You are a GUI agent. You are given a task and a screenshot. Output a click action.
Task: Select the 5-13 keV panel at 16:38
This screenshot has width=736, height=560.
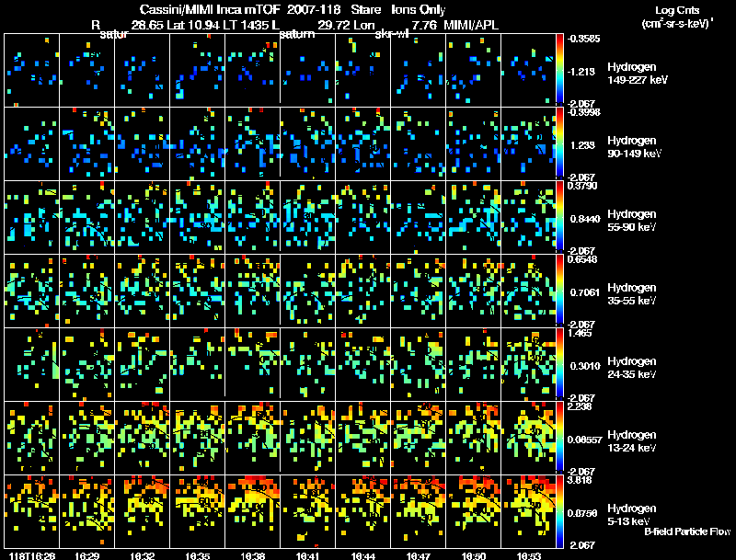click(x=252, y=511)
